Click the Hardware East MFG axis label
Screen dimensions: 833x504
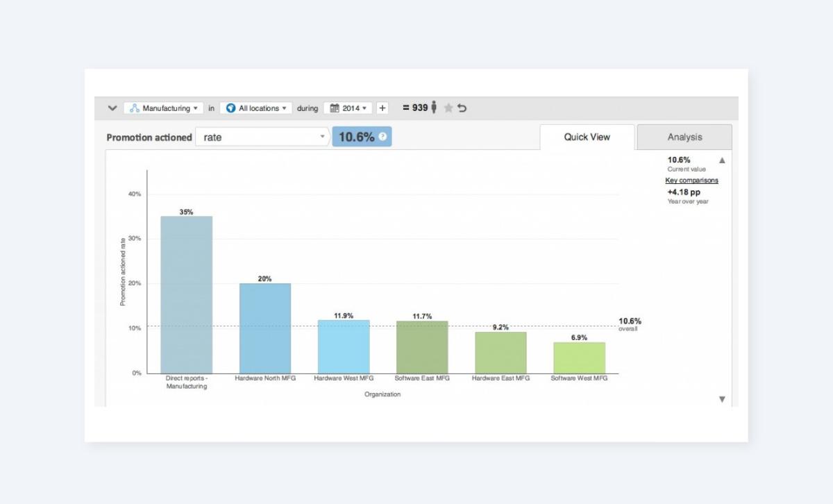(x=500, y=378)
